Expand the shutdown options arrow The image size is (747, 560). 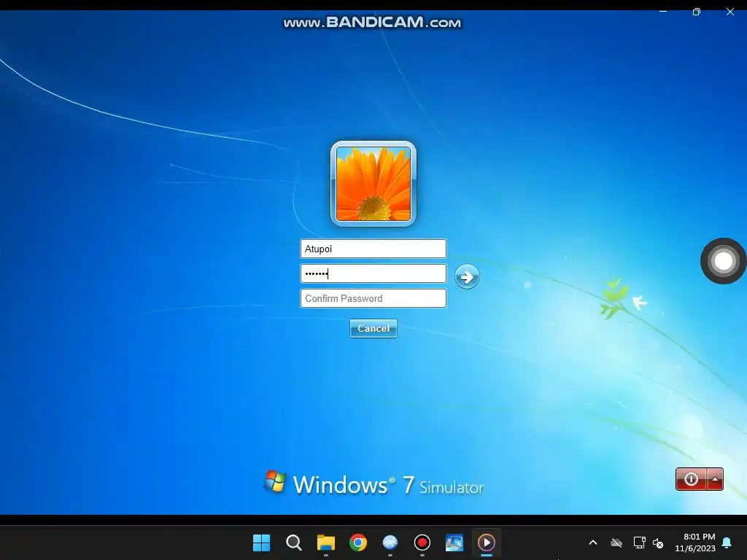tap(715, 479)
